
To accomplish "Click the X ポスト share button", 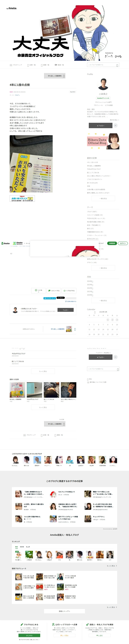I will point(61,298).
